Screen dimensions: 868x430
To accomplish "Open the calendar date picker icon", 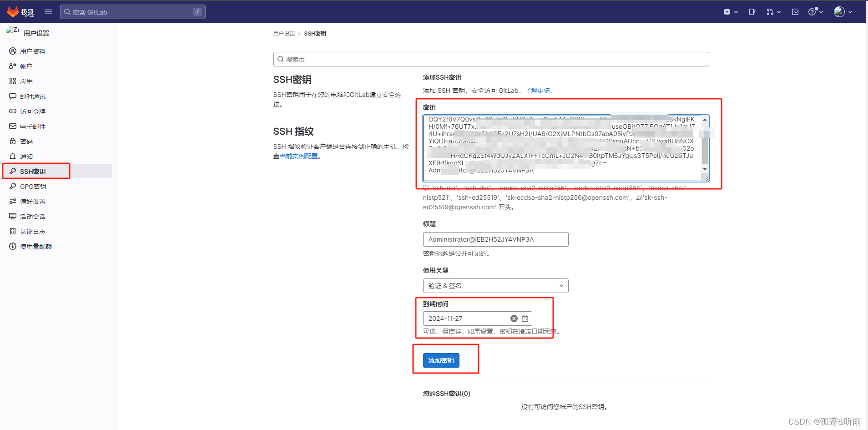I will click(525, 319).
